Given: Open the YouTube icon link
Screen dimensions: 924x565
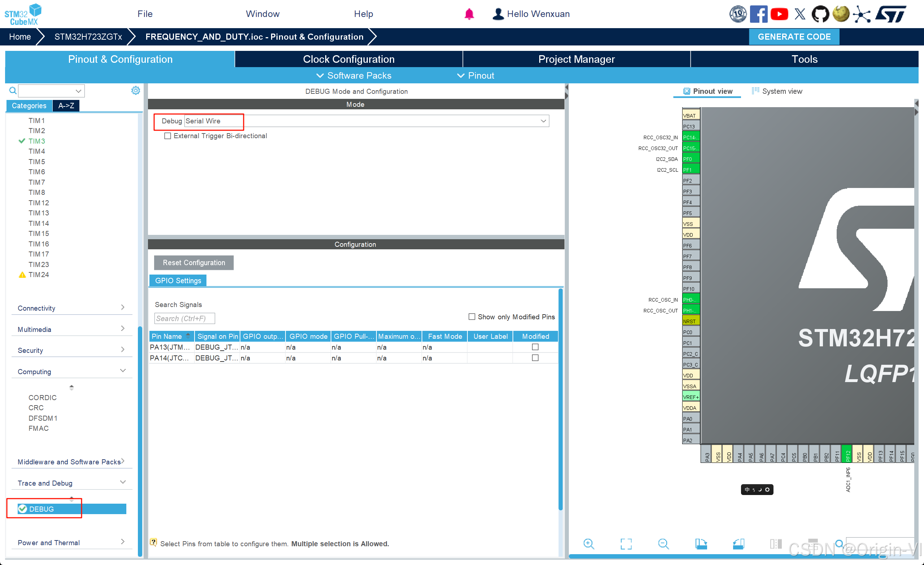Looking at the screenshot, I should 779,14.
